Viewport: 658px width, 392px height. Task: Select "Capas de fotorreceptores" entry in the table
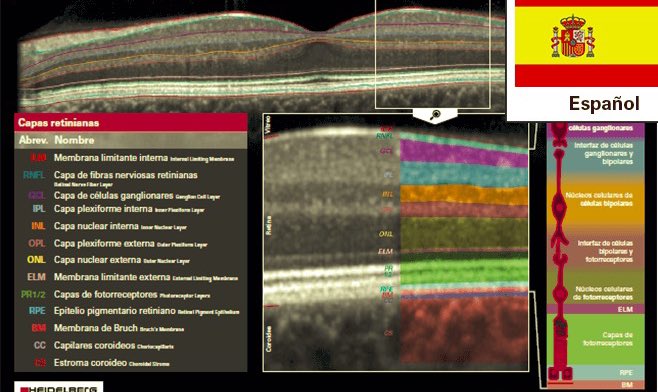click(x=105, y=295)
